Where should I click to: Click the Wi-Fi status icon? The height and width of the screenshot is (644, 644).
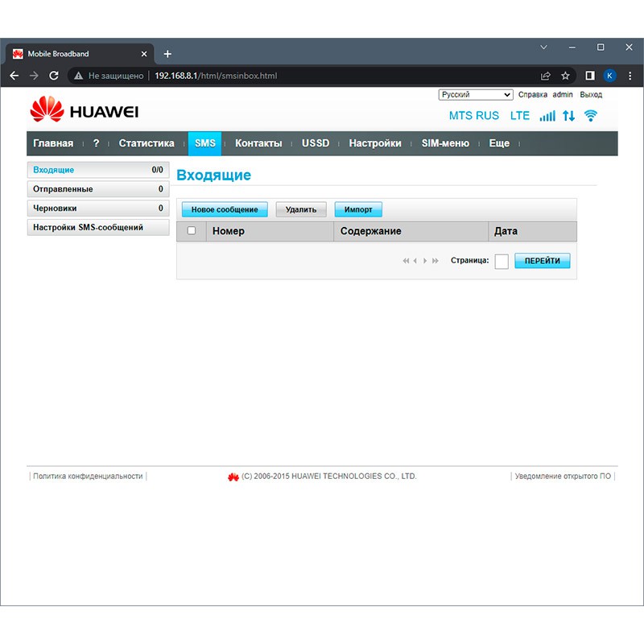click(591, 116)
